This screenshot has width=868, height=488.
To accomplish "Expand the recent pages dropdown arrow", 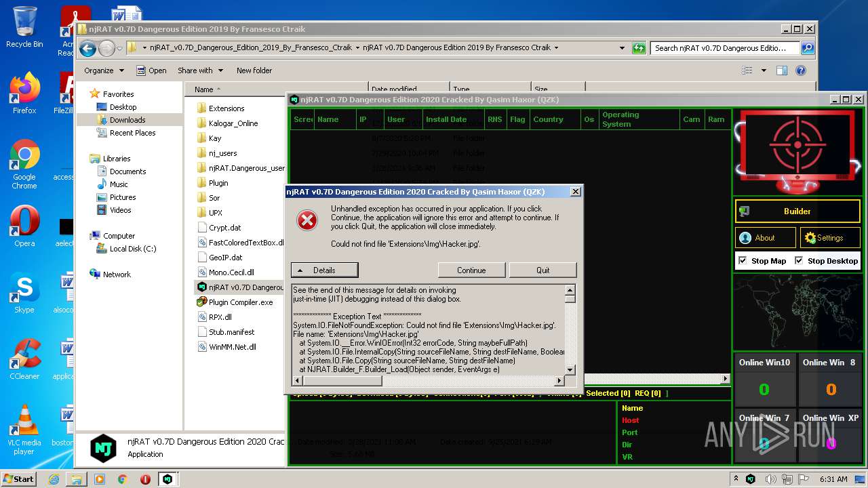I will click(119, 49).
